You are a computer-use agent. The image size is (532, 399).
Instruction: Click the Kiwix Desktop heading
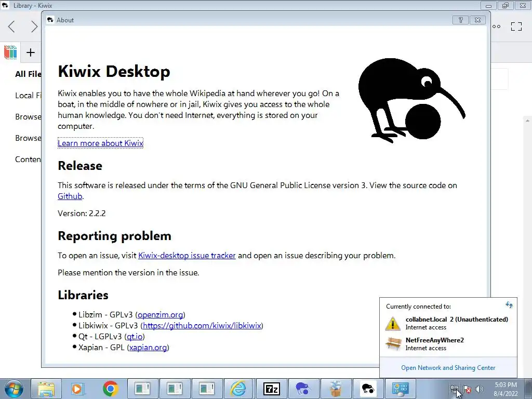[x=114, y=72]
